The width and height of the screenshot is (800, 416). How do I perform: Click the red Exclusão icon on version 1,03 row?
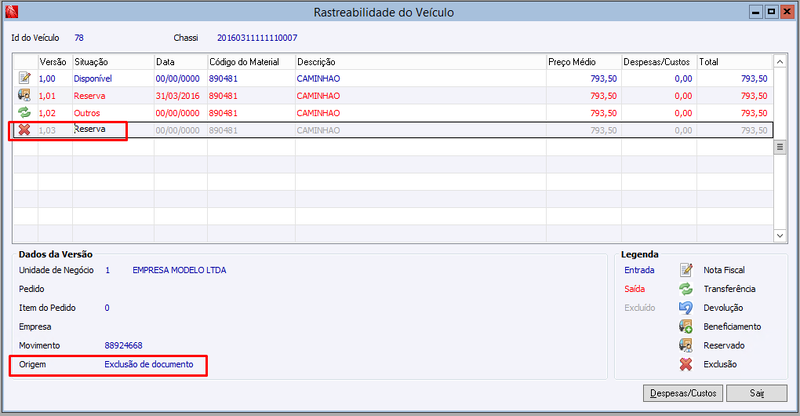(24, 130)
